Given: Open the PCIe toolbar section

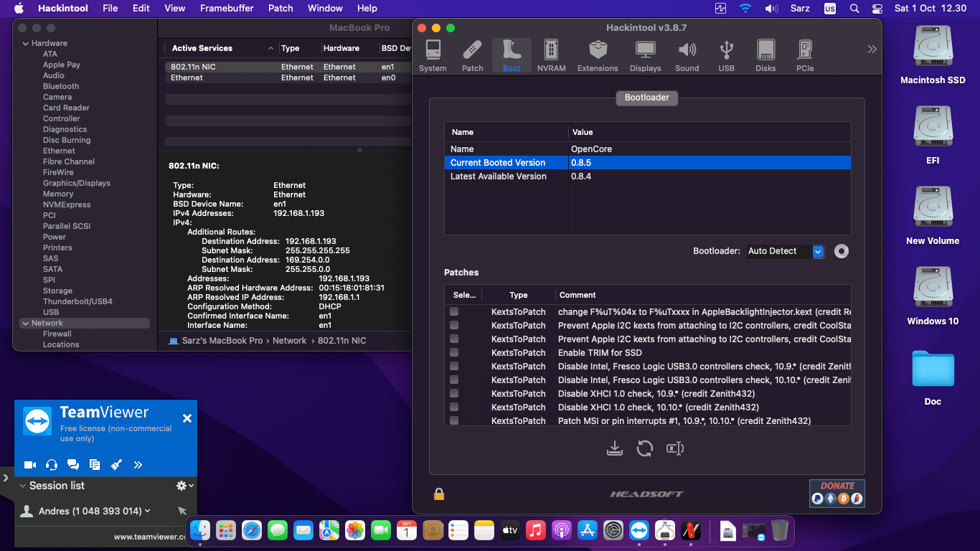Looking at the screenshot, I should tap(804, 55).
